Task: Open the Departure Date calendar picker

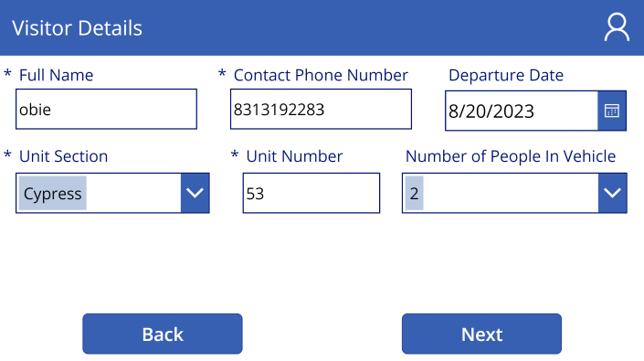Action: point(611,111)
